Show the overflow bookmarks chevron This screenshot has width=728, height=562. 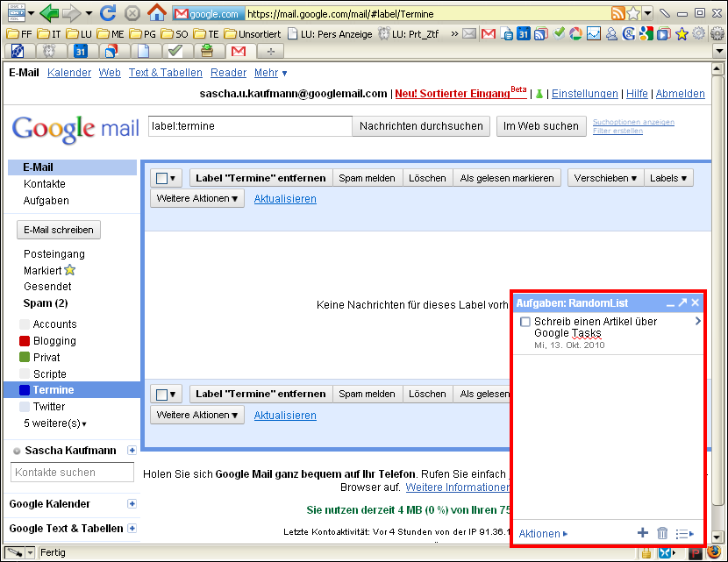454,34
